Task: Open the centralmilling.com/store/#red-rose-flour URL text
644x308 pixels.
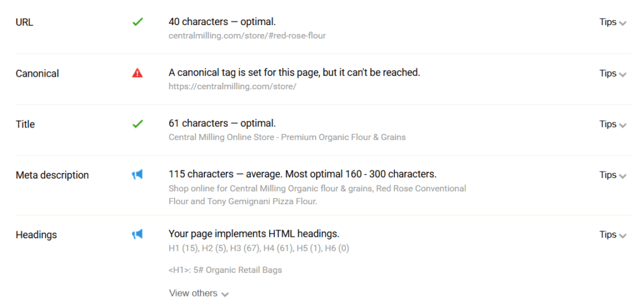Action: point(247,36)
